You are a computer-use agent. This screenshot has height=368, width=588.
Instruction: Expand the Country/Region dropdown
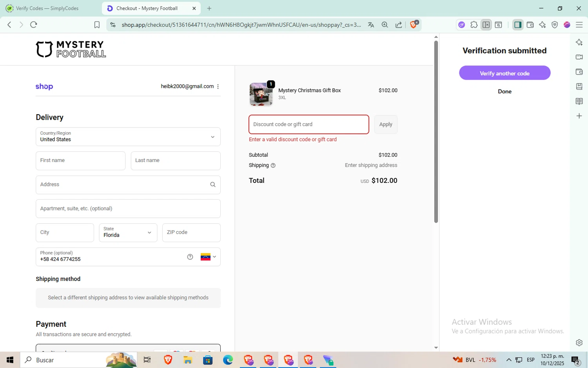pyautogui.click(x=128, y=137)
